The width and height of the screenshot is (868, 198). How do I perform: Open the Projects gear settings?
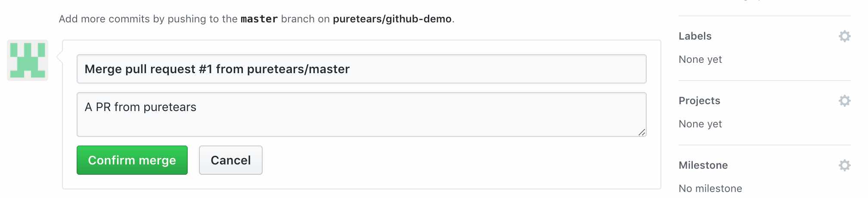(844, 101)
